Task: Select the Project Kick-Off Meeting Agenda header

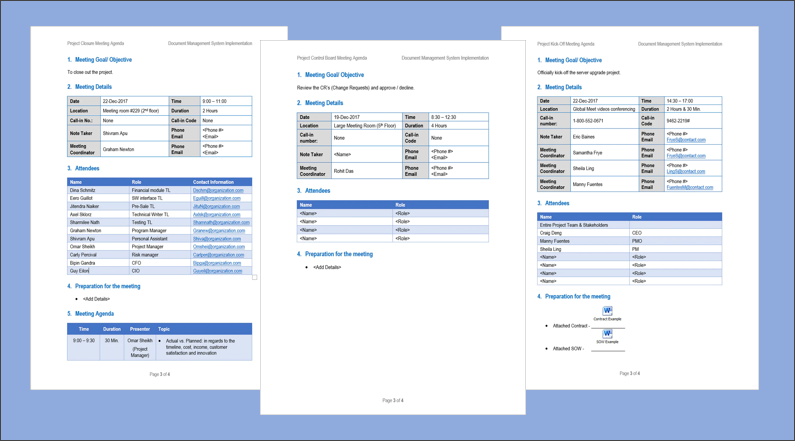Action: click(565, 44)
